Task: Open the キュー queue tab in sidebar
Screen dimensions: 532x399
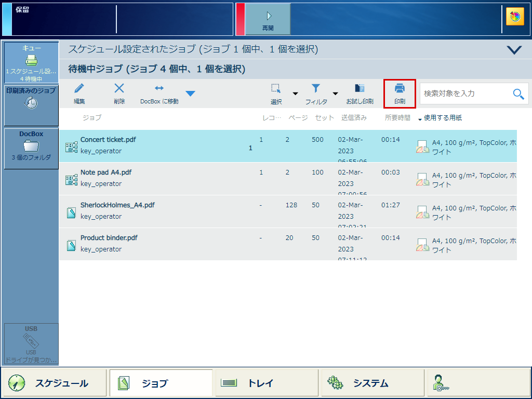Action: (31, 63)
